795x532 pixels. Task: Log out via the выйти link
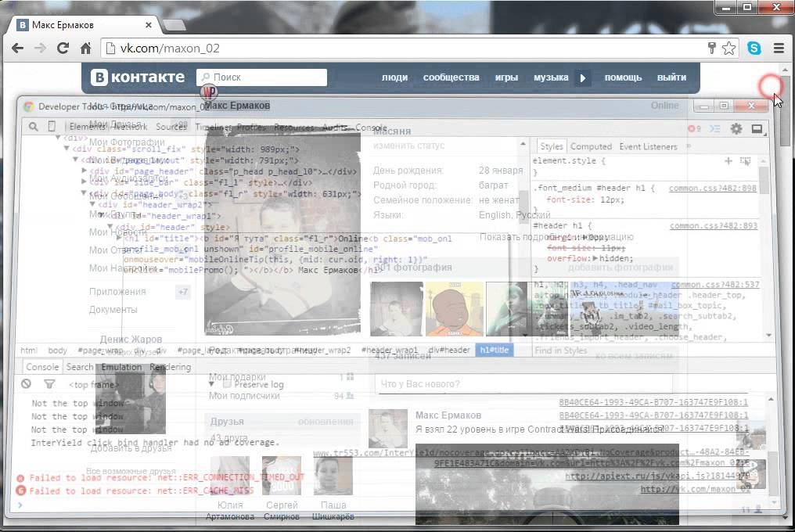tap(671, 77)
